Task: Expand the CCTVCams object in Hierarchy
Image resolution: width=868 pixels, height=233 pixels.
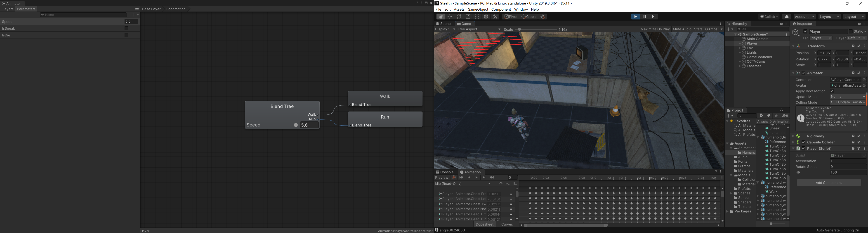Action: (740, 62)
